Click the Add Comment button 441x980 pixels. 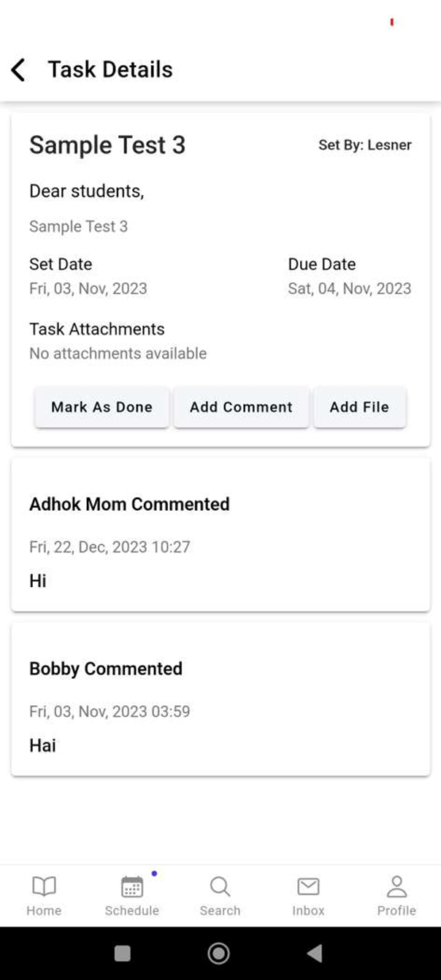coord(241,407)
